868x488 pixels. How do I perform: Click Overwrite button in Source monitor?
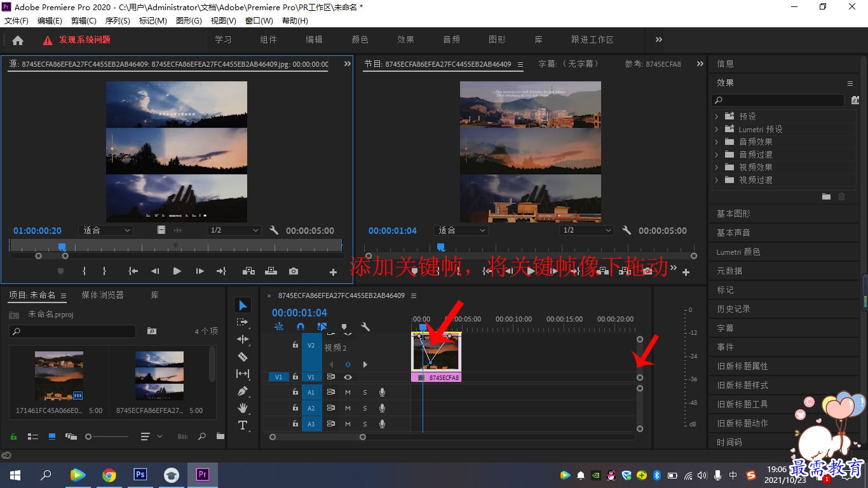tap(271, 271)
